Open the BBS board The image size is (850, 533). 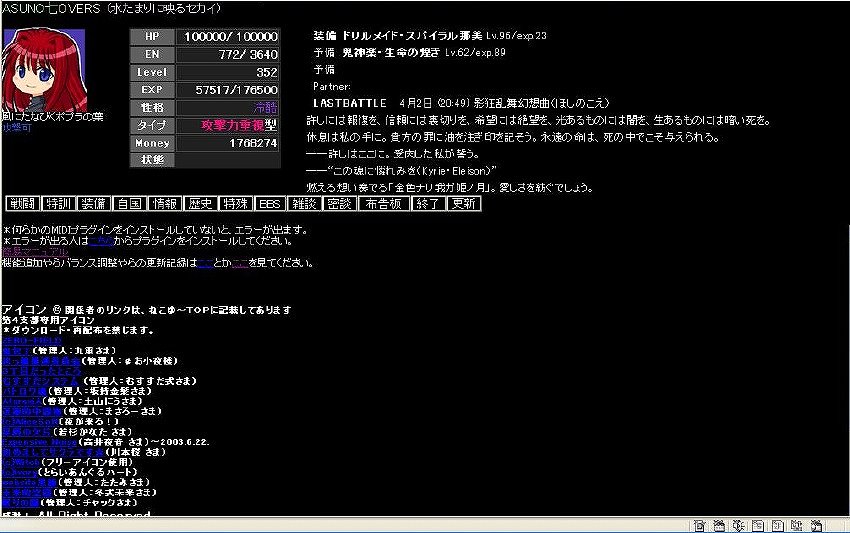[x=271, y=203]
